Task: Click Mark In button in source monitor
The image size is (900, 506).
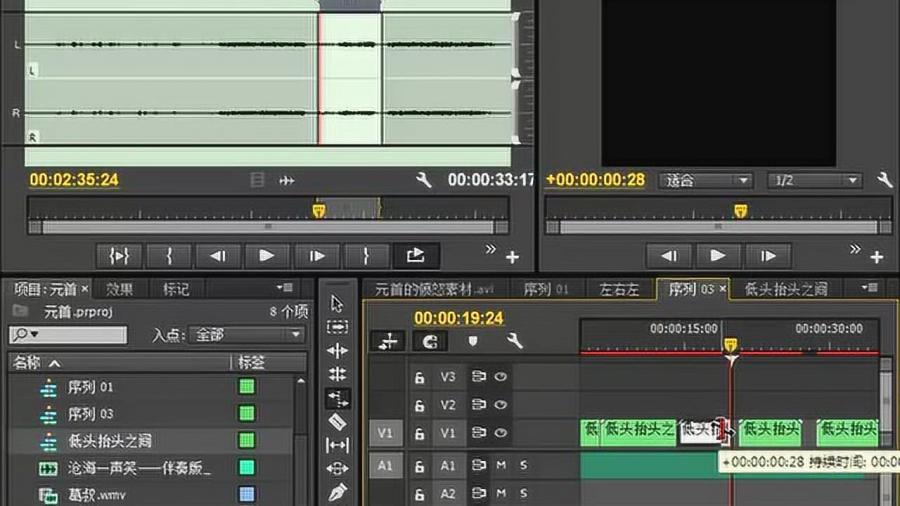Action: click(x=169, y=256)
